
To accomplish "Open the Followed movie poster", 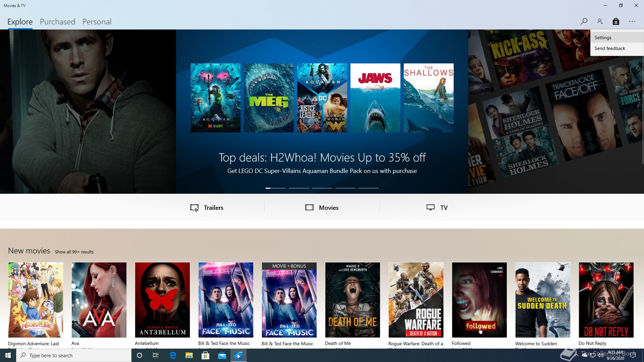I will (x=479, y=300).
